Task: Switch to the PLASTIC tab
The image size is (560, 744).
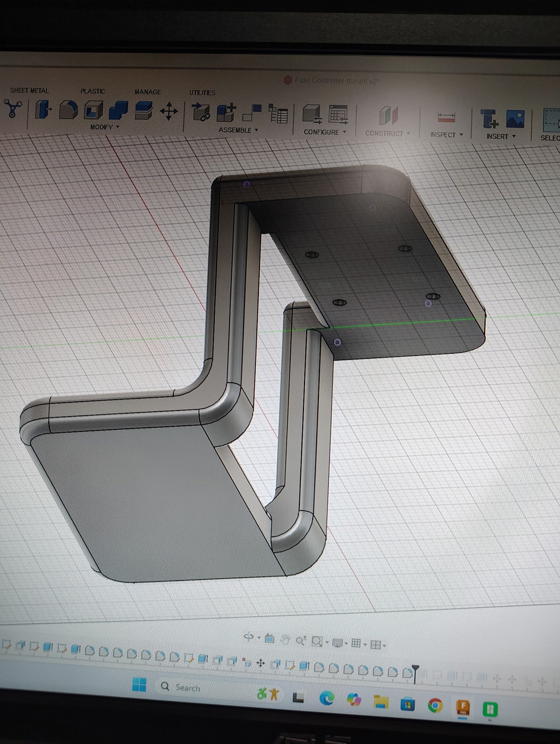Action: click(x=93, y=91)
